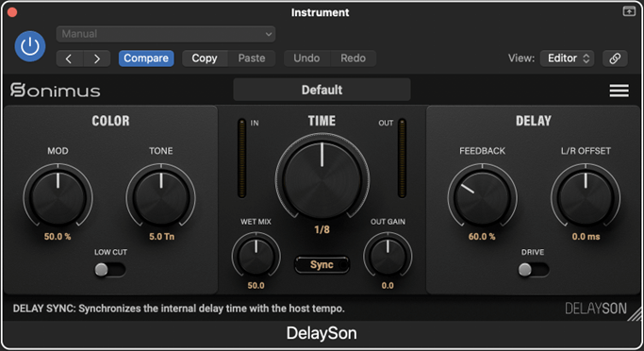Go to the previous preset arrow
Image resolution: width=644 pixels, height=351 pixels.
(x=70, y=58)
